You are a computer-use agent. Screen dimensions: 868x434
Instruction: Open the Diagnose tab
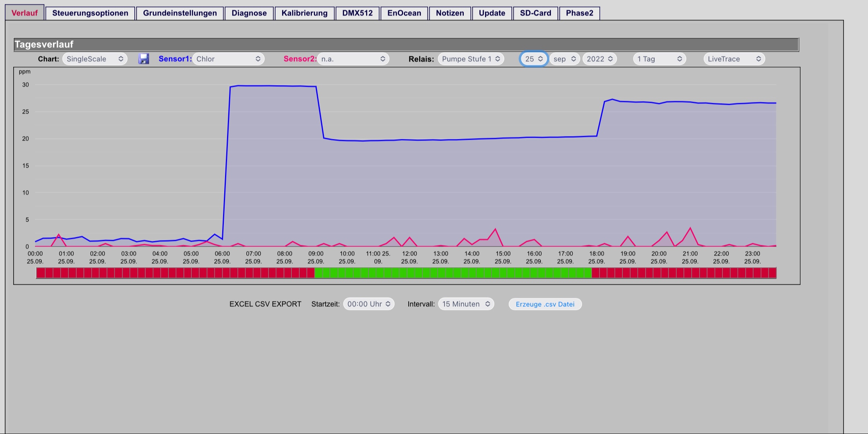pos(249,13)
